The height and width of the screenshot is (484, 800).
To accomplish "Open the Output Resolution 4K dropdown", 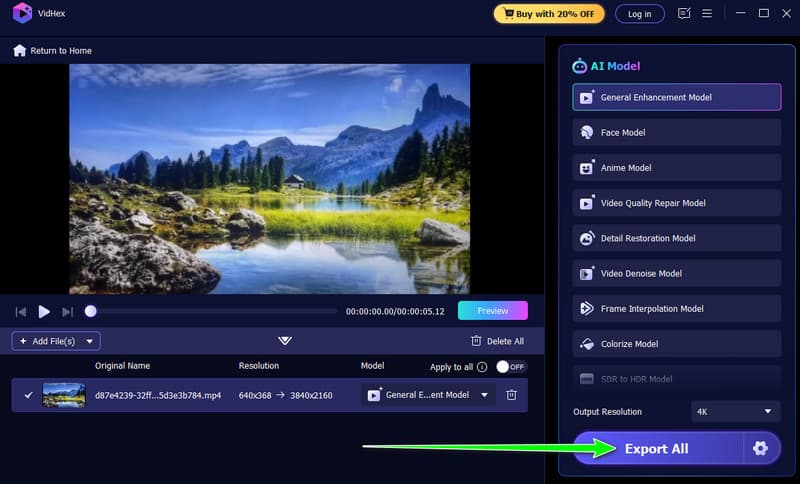I will pyautogui.click(x=735, y=412).
